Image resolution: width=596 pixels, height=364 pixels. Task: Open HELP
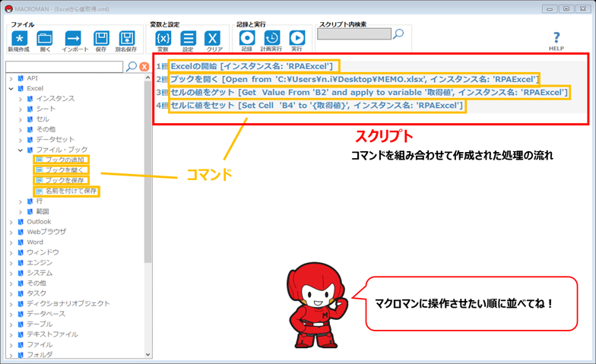(x=556, y=40)
